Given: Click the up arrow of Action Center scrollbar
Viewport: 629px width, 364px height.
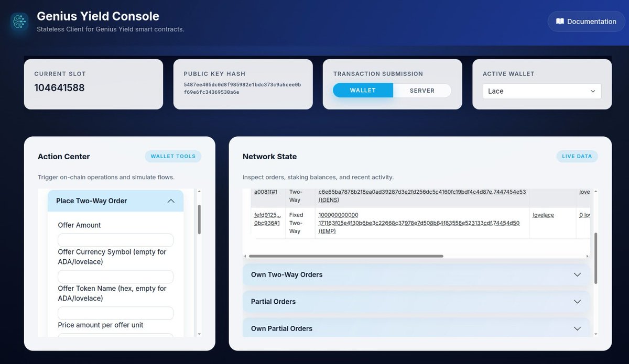Looking at the screenshot, I should [x=199, y=192].
